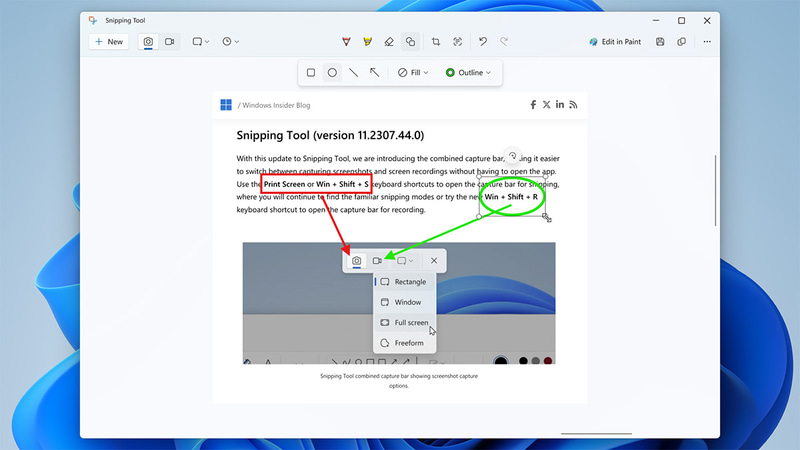Open the Windows Insider Blog link
The width and height of the screenshot is (800, 450).
[x=276, y=105]
